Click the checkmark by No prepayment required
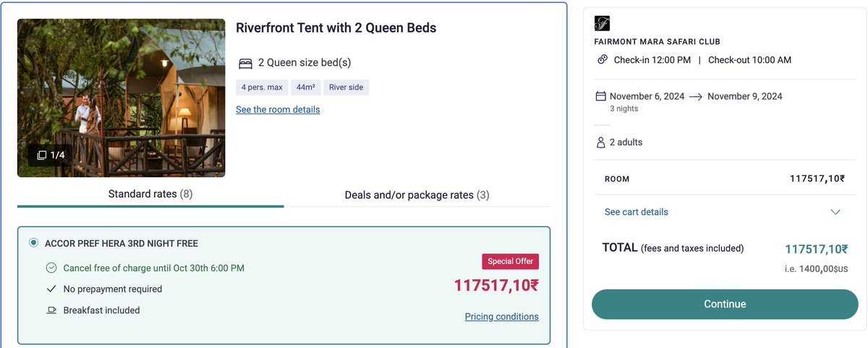 tap(51, 289)
